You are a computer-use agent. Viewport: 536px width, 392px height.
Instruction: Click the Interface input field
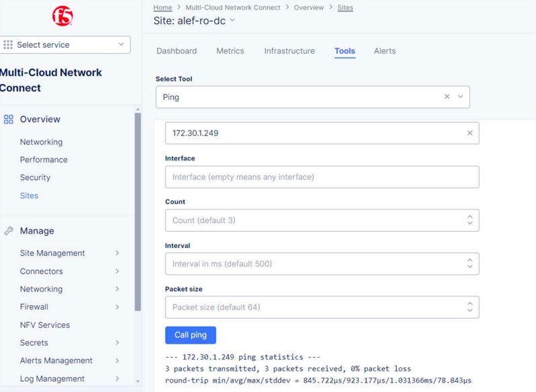click(322, 177)
